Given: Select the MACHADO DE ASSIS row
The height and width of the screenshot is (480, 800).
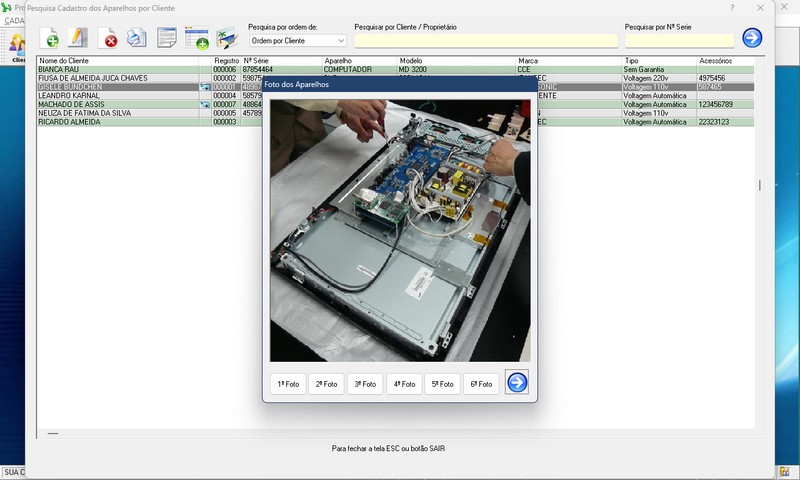Looking at the screenshot, I should (x=395, y=105).
